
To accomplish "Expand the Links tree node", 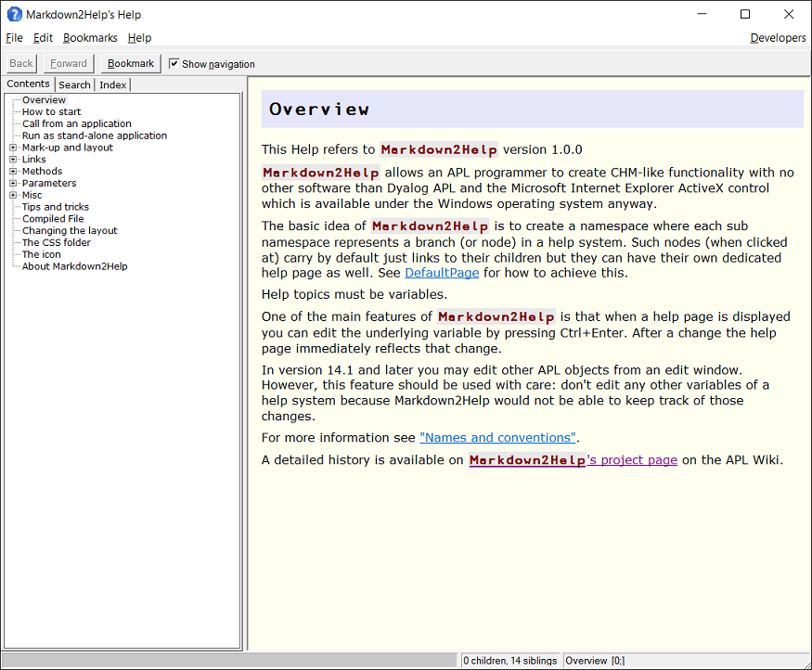I will [13, 160].
